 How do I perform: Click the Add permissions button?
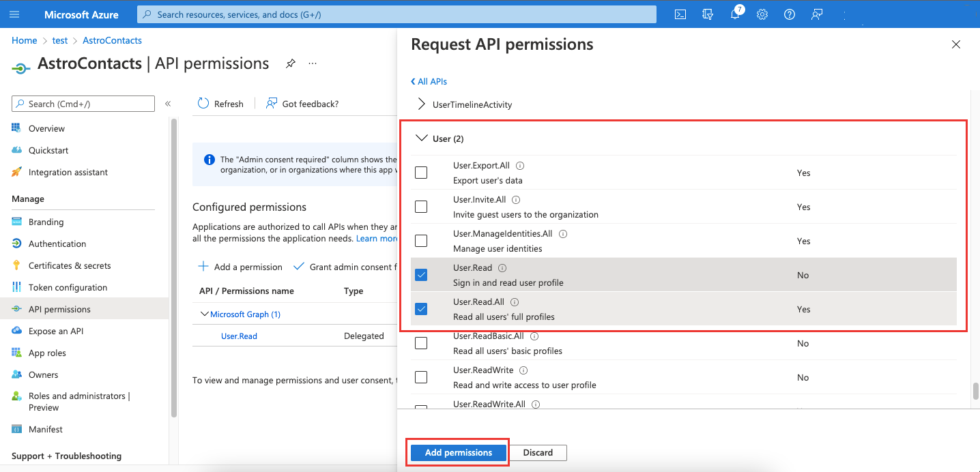click(x=458, y=452)
